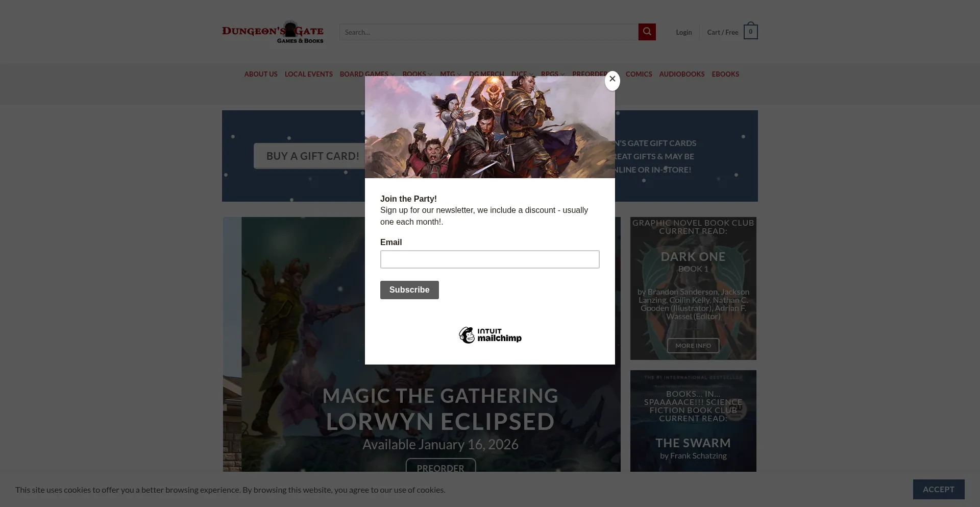
Task: Accept the cookies notice
Action: [939, 489]
